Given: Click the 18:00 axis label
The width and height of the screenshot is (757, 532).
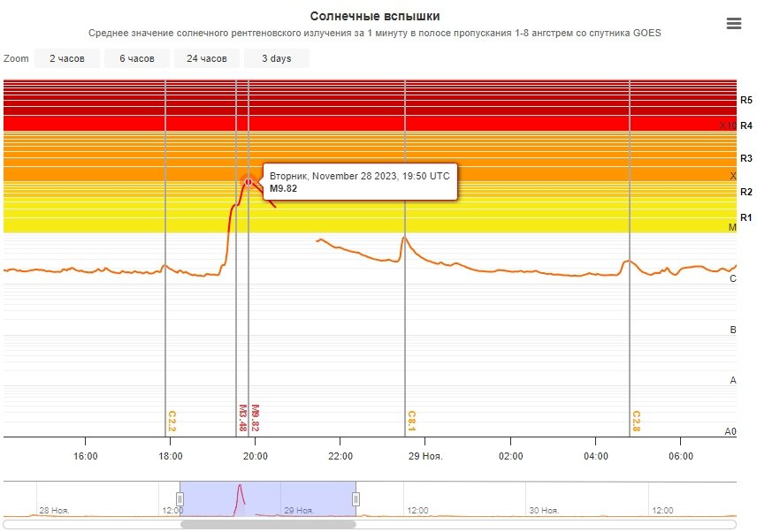Looking at the screenshot, I should [x=171, y=456].
